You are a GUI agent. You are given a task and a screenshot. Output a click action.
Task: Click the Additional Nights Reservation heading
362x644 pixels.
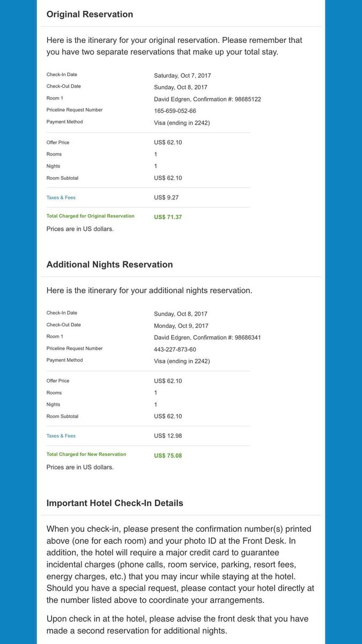pos(109,265)
